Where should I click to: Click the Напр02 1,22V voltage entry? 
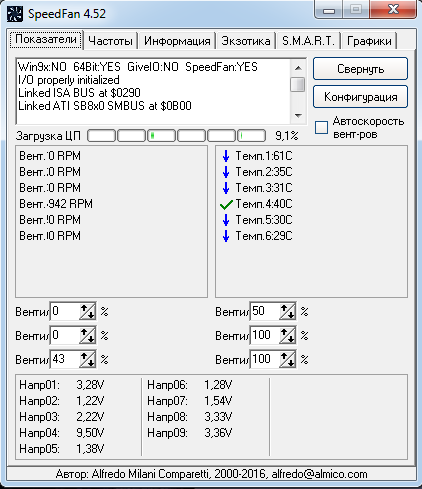[62, 401]
